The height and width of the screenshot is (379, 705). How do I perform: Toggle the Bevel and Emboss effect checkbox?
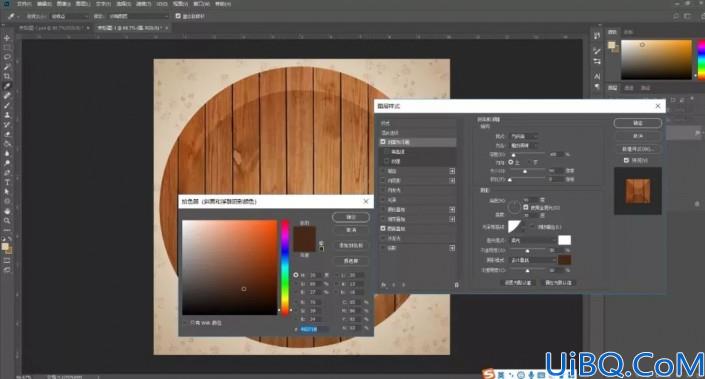click(x=383, y=142)
